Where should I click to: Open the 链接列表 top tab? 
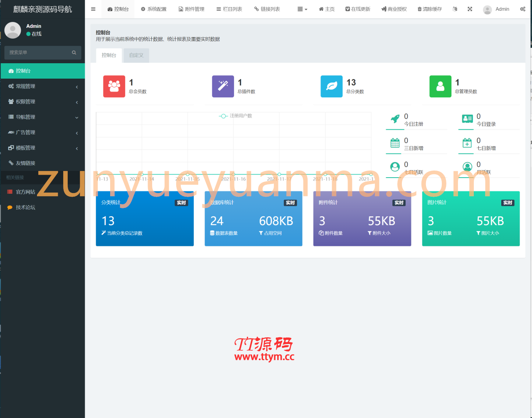[x=267, y=9]
